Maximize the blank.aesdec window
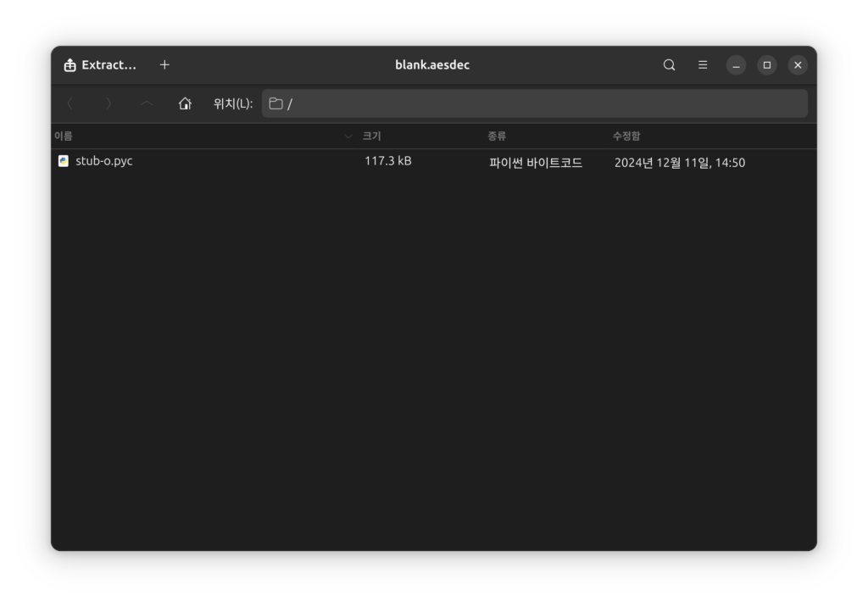 (766, 64)
